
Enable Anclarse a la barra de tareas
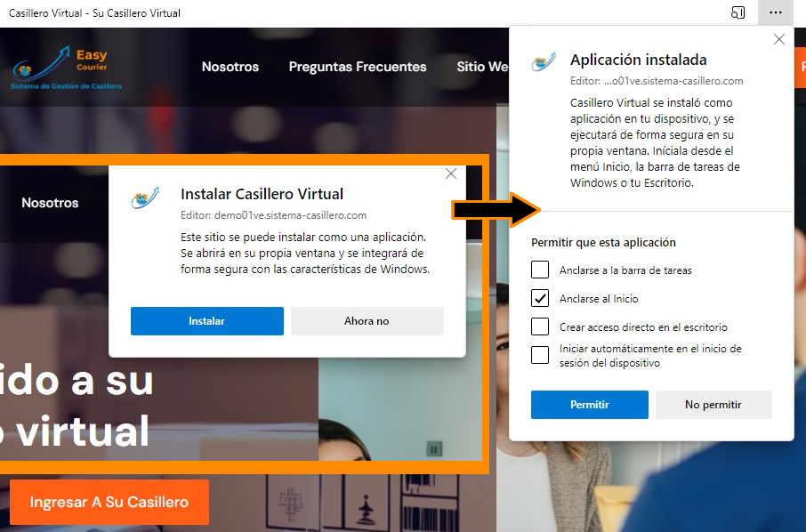click(540, 270)
